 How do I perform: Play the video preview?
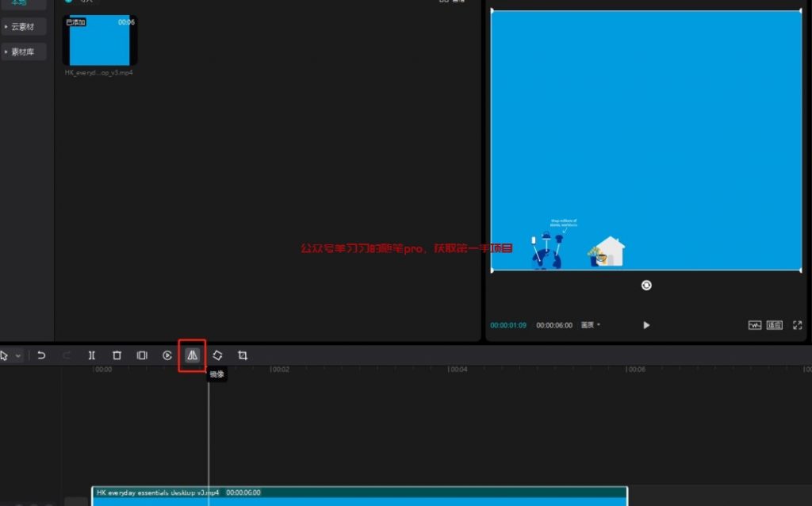(x=646, y=325)
